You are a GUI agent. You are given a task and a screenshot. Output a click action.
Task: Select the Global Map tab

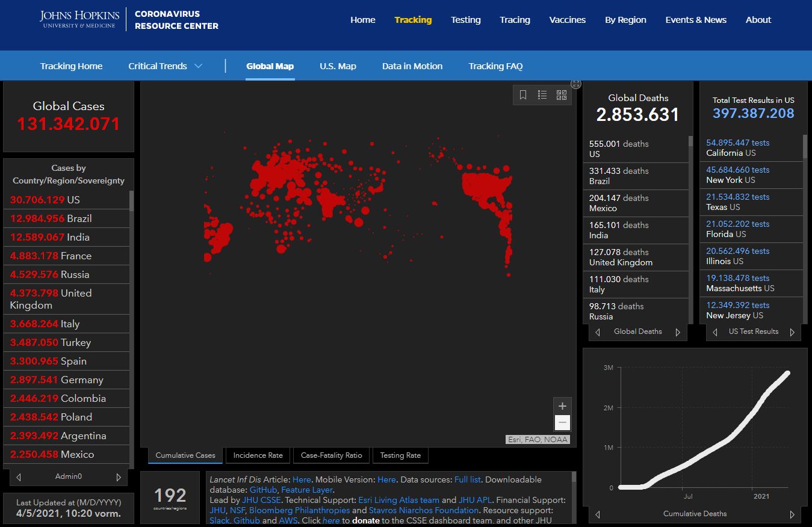(x=270, y=66)
